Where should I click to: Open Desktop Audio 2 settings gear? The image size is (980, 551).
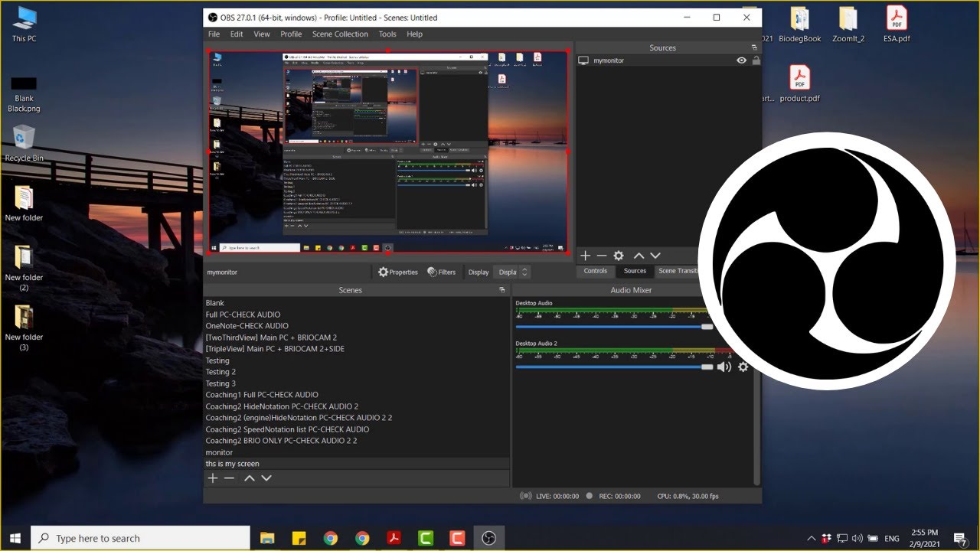pos(743,367)
